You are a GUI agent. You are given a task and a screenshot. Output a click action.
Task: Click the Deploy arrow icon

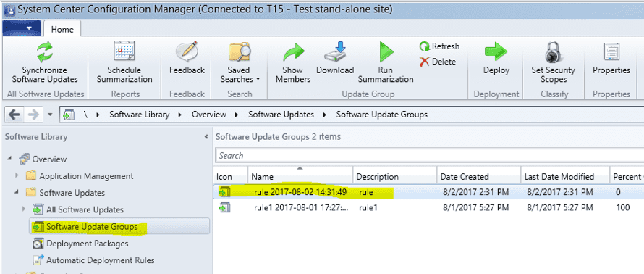point(496,52)
